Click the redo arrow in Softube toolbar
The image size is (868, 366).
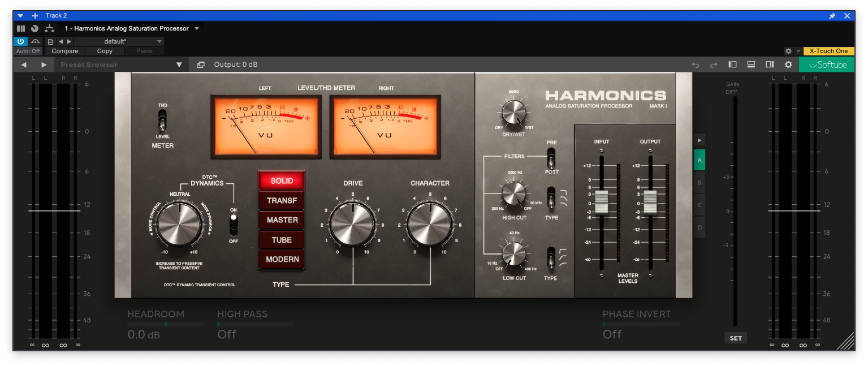click(x=714, y=65)
